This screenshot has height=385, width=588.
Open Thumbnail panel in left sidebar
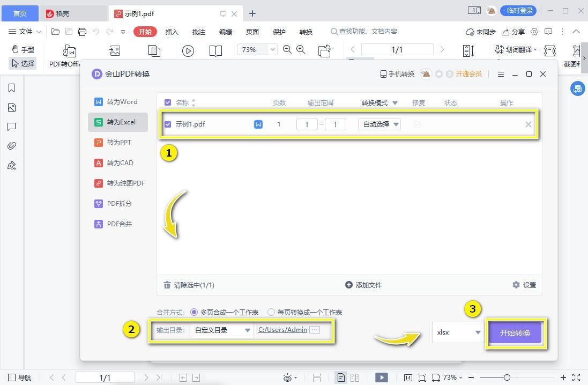click(x=12, y=108)
